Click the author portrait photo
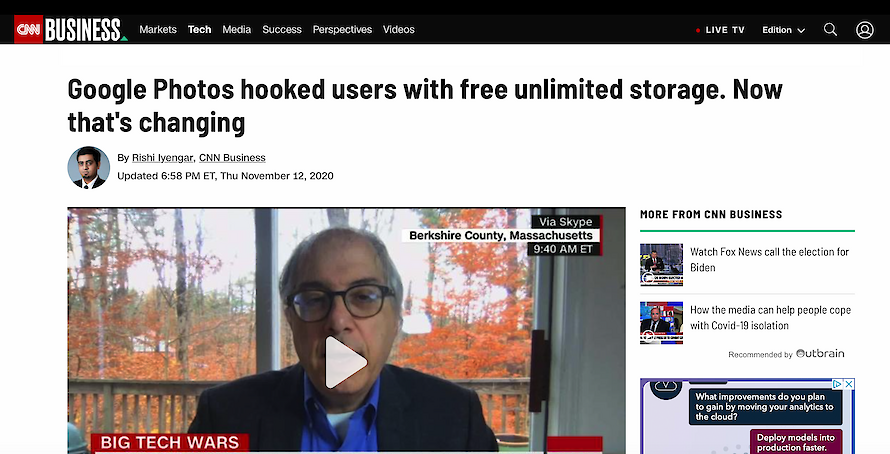The image size is (890, 454). pyautogui.click(x=89, y=167)
